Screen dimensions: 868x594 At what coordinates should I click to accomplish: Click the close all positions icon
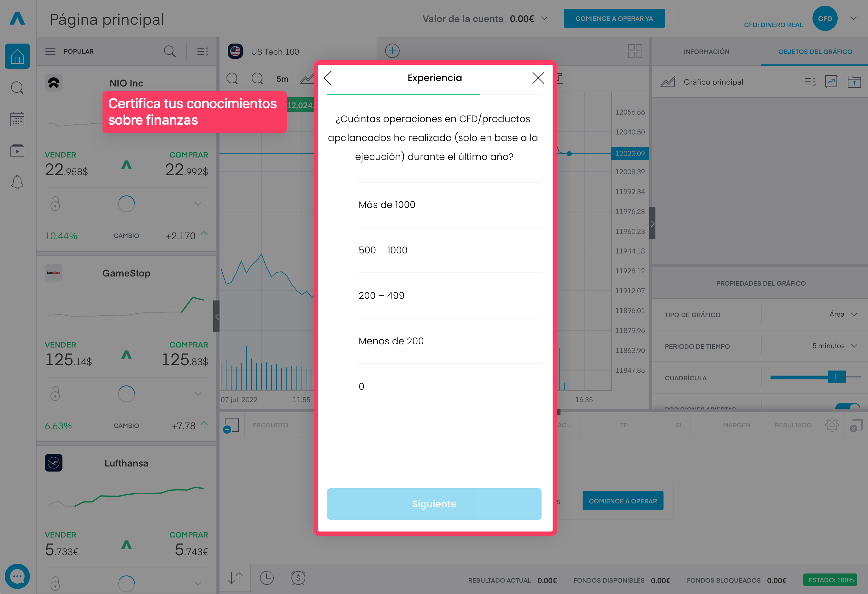click(x=856, y=426)
